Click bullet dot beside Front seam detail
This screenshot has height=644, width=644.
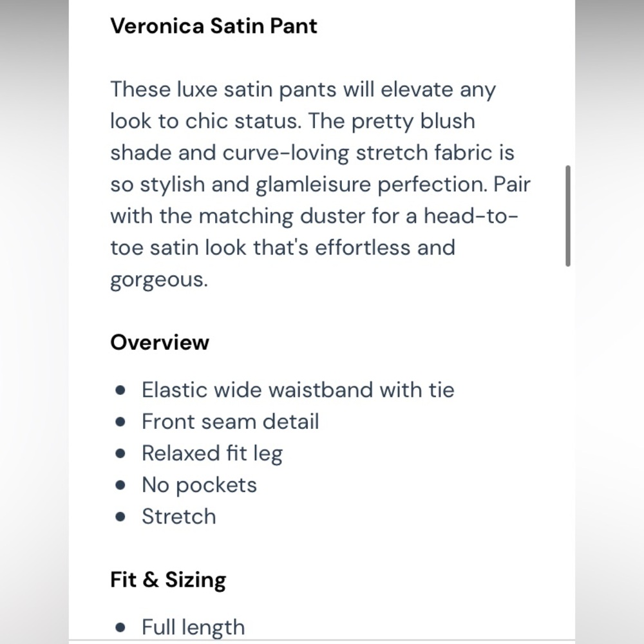click(x=120, y=422)
